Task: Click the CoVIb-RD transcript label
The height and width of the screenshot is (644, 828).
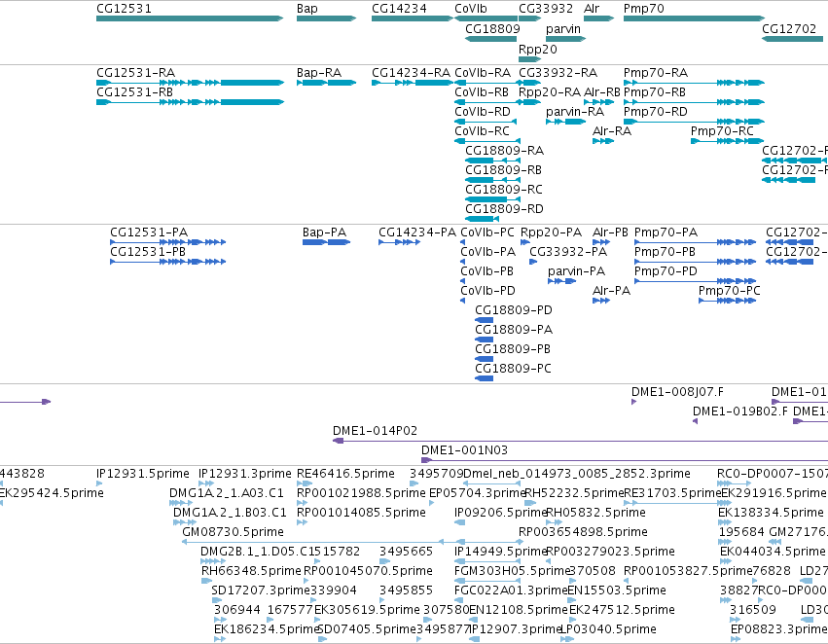Action: point(483,111)
